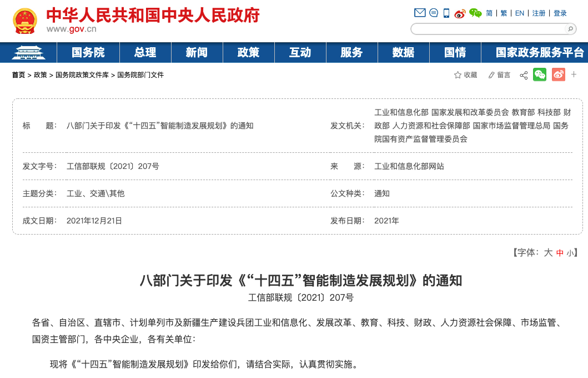The image size is (588, 378).
Task: Open the message board speech-bubble icon
Action: 434,12
